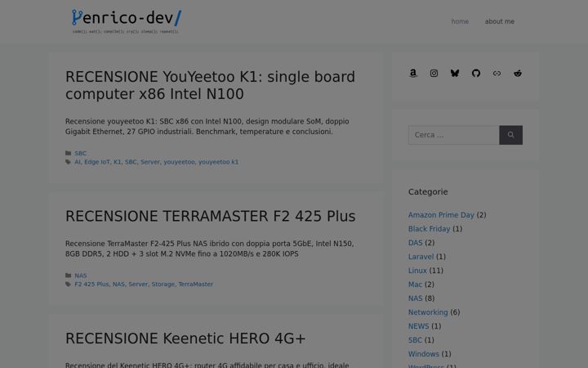The height and width of the screenshot is (368, 588).
Task: Open the NAS category in sidebar list
Action: 415,298
